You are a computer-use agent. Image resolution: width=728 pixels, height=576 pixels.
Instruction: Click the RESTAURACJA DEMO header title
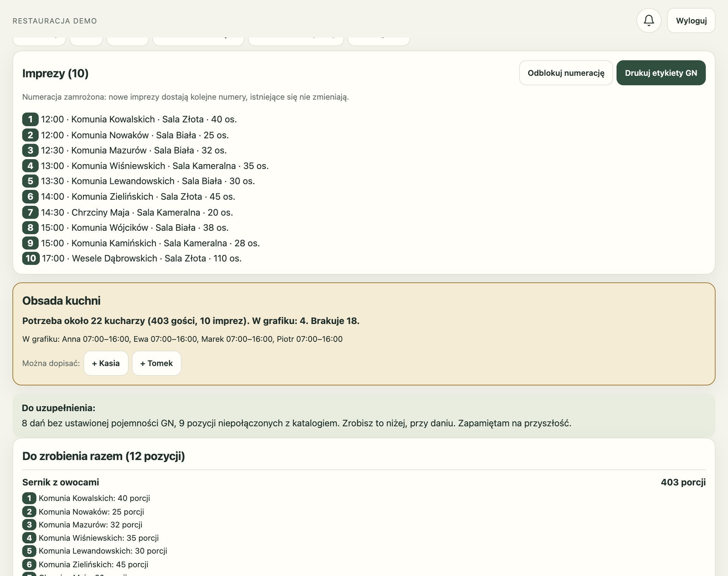(x=55, y=21)
